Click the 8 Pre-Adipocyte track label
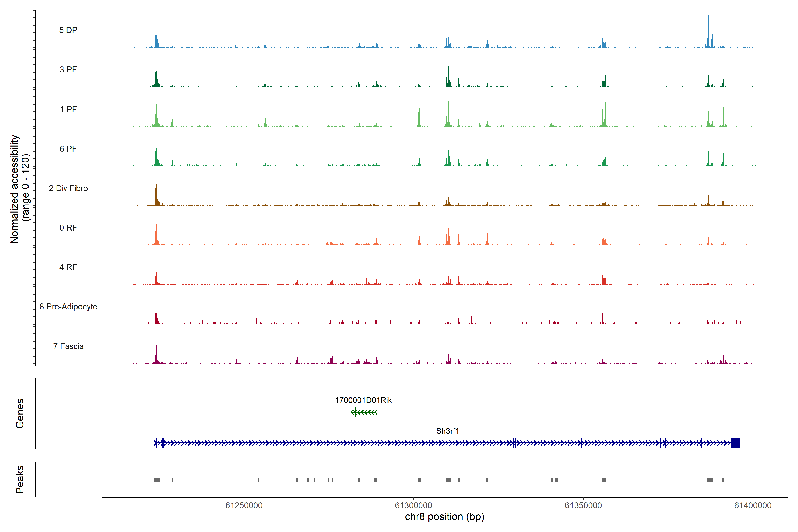 [68, 307]
